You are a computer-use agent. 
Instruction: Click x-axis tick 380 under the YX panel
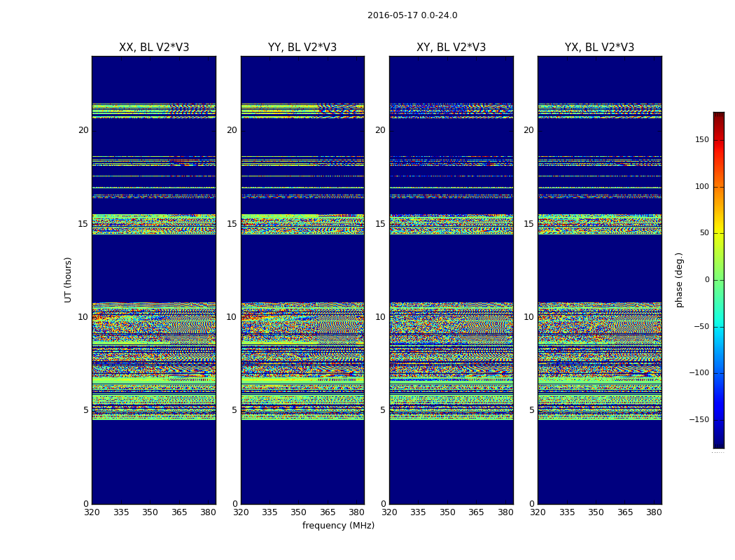654,512
